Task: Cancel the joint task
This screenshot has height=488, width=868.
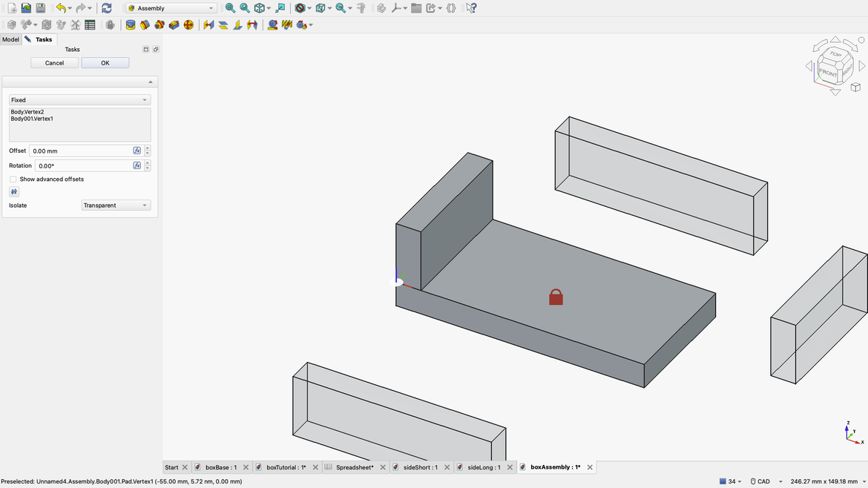Action: (x=54, y=62)
